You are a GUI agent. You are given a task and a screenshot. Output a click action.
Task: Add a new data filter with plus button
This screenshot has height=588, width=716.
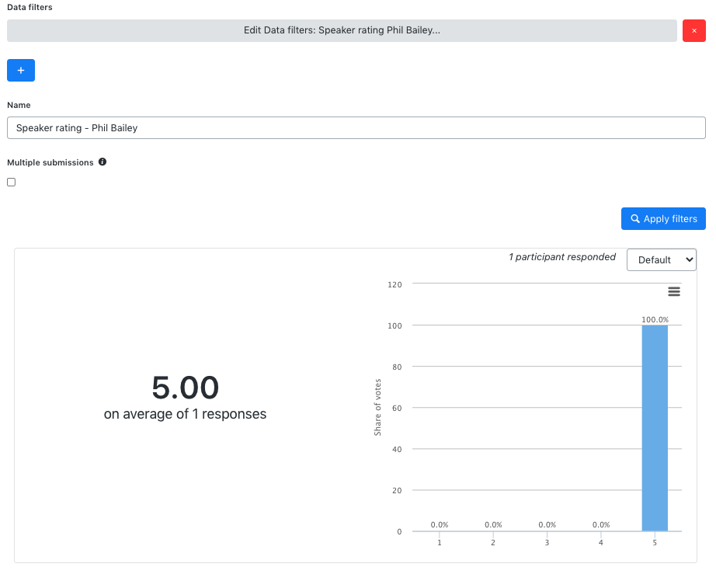coord(21,71)
